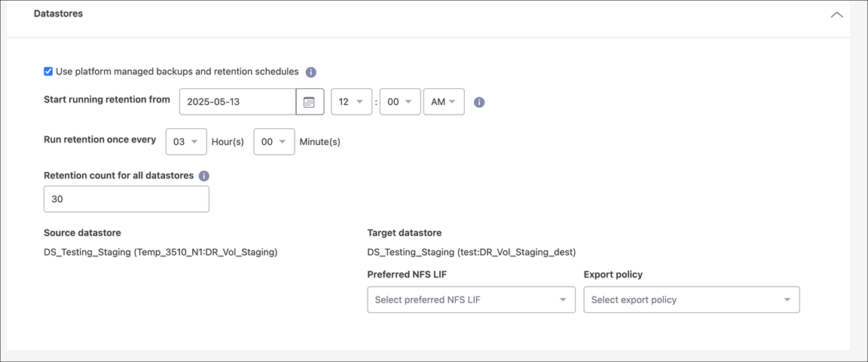The height and width of the screenshot is (362, 868).
Task: Open Select preferred NFS LIF dropdown
Action: click(471, 299)
